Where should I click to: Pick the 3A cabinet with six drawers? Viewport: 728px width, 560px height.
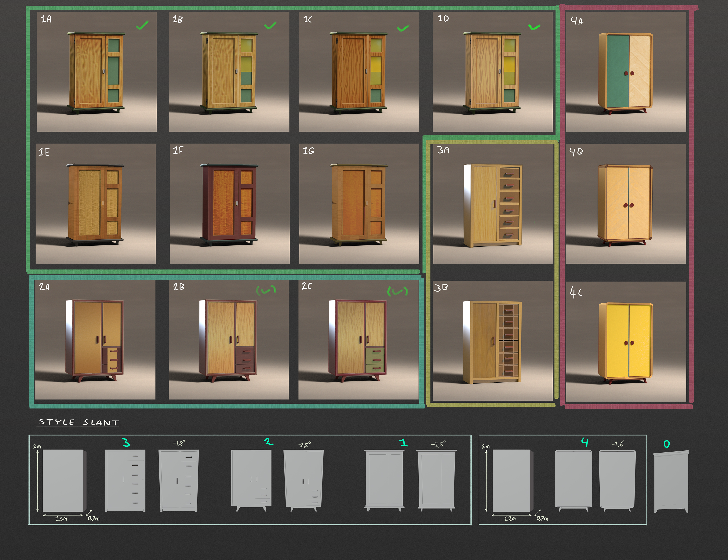click(493, 204)
